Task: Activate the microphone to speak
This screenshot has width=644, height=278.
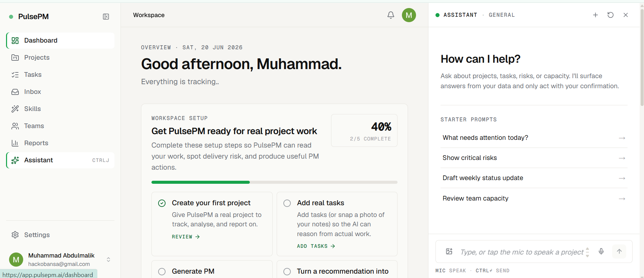Action: (601, 251)
